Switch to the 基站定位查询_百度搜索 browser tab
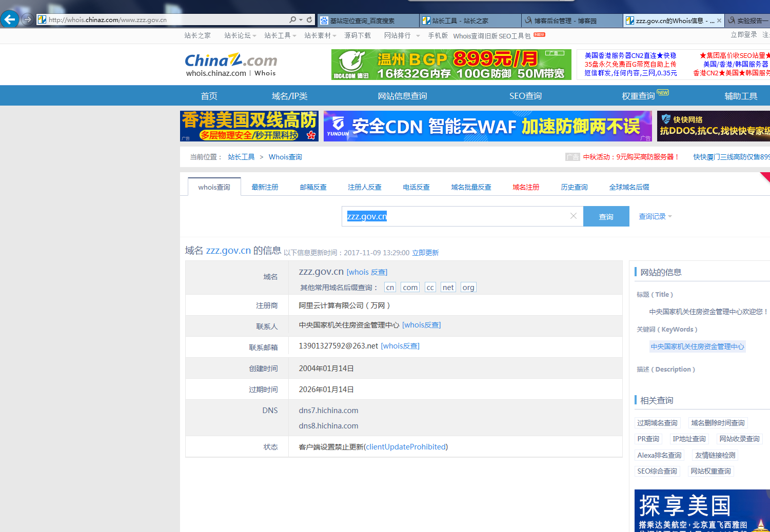 pos(367,21)
